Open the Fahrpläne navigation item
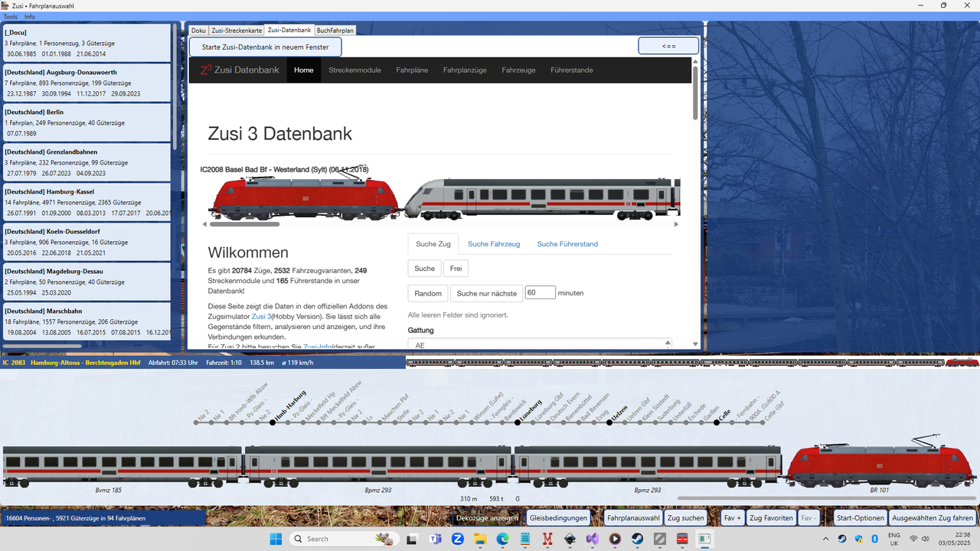 [x=412, y=70]
